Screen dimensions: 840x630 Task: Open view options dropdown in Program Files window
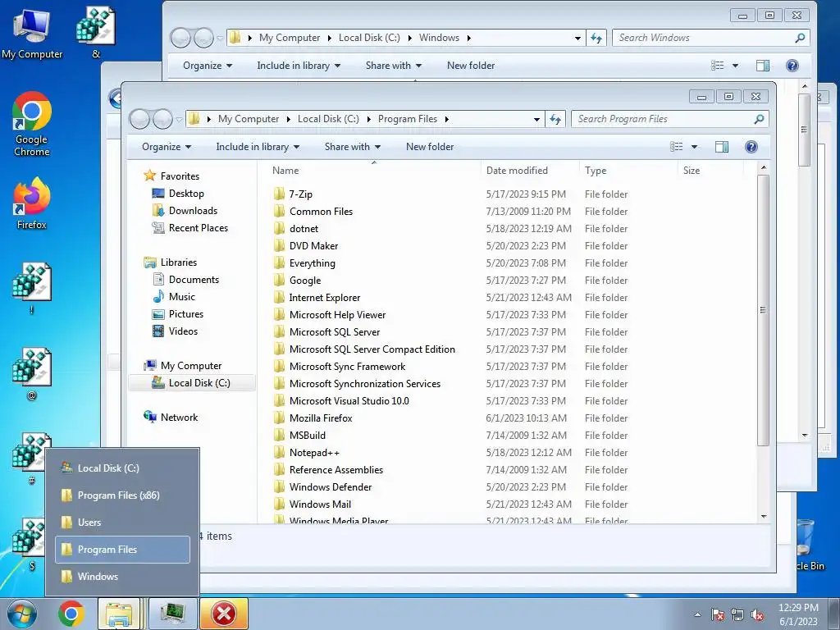[x=694, y=147]
